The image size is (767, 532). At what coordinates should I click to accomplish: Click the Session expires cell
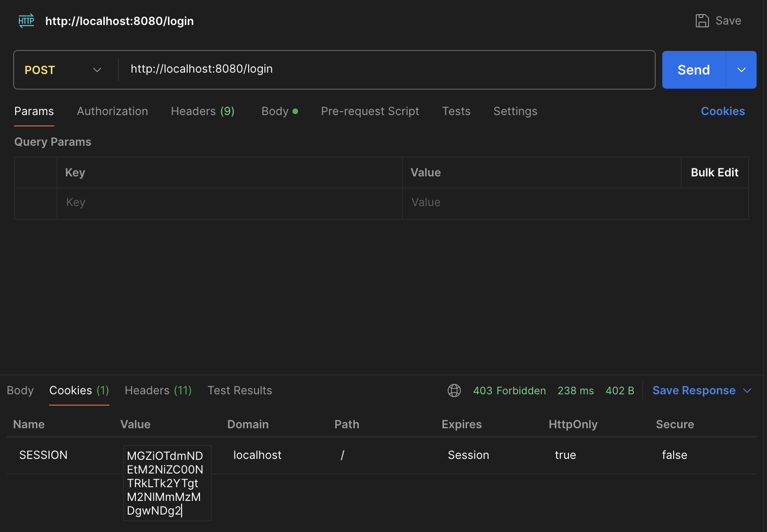coord(468,455)
